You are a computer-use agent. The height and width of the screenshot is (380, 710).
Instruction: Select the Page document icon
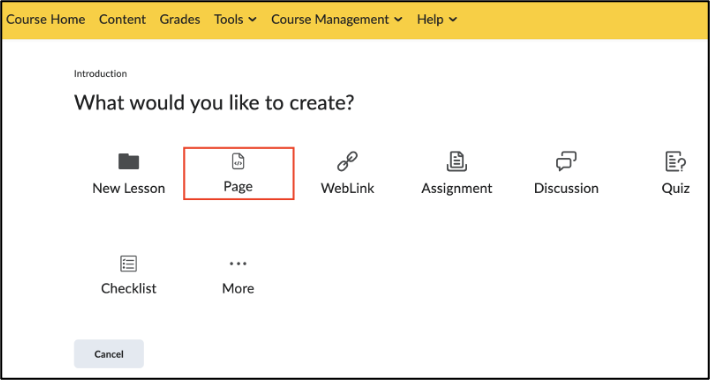click(x=238, y=162)
